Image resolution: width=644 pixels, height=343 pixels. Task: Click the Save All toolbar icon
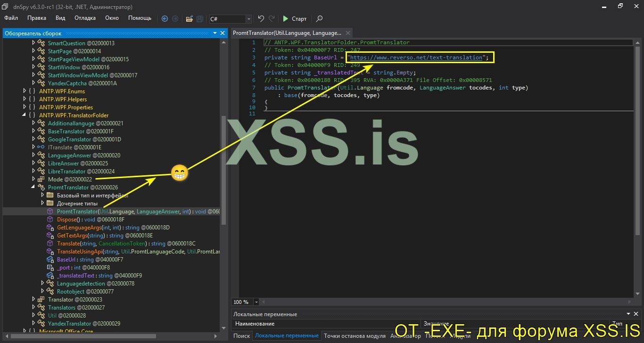(x=200, y=19)
